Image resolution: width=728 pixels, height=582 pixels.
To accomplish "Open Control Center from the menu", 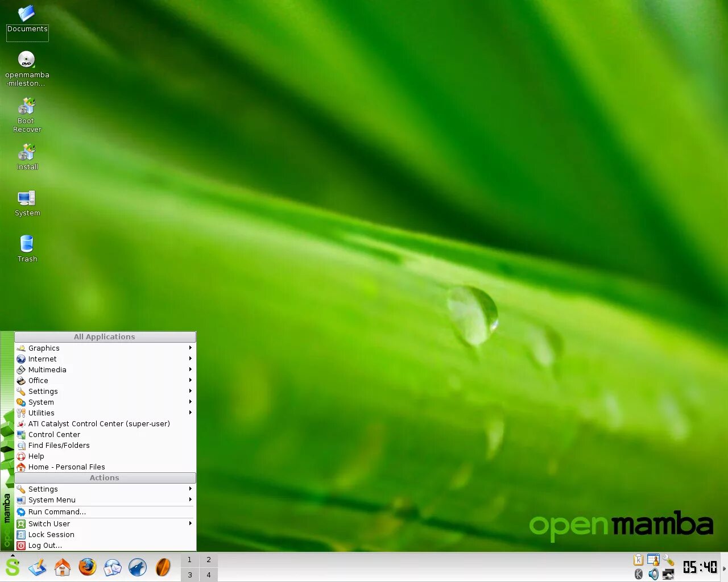I will click(105, 434).
